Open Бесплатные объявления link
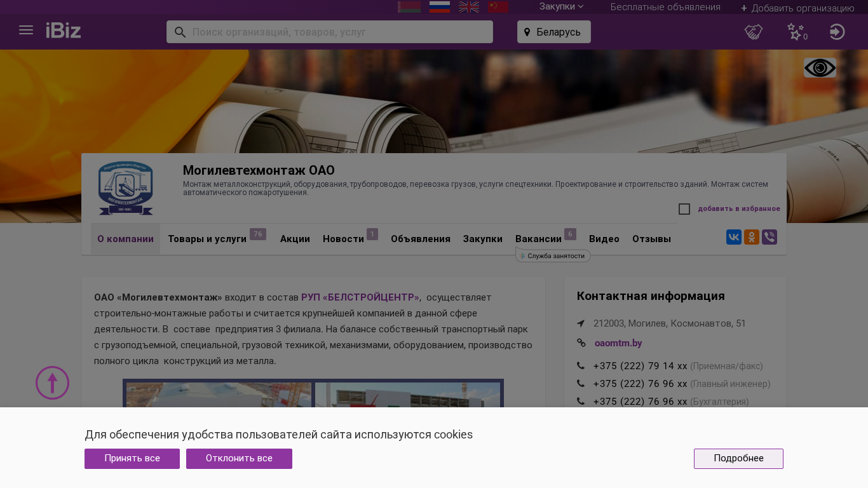The height and width of the screenshot is (488, 868). [665, 7]
